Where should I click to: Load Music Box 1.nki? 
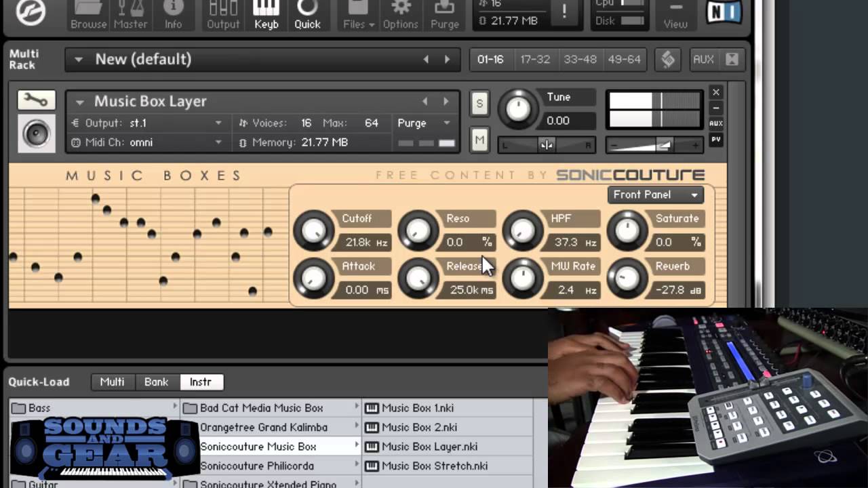(448, 408)
